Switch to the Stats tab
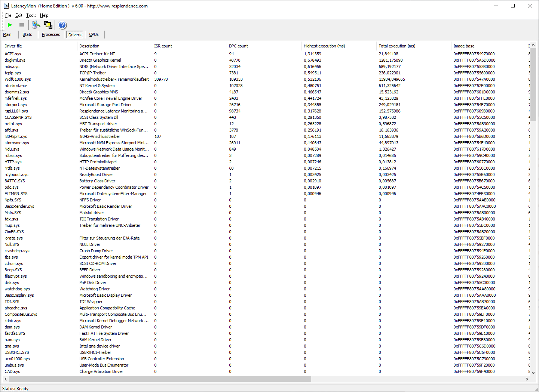The image size is (539, 392). 27,34
